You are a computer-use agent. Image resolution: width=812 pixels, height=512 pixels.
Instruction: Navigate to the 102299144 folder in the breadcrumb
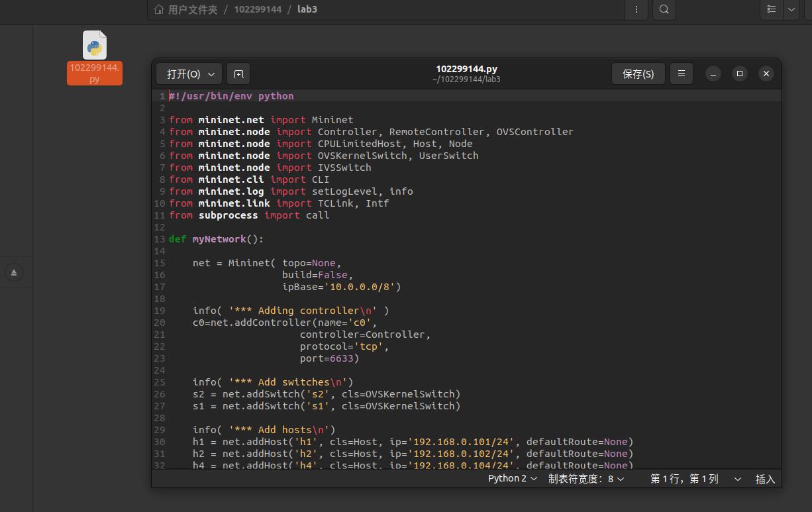pos(258,9)
